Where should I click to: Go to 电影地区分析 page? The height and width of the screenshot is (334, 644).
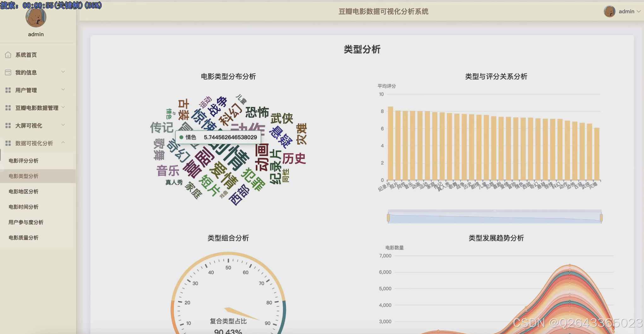[24, 191]
